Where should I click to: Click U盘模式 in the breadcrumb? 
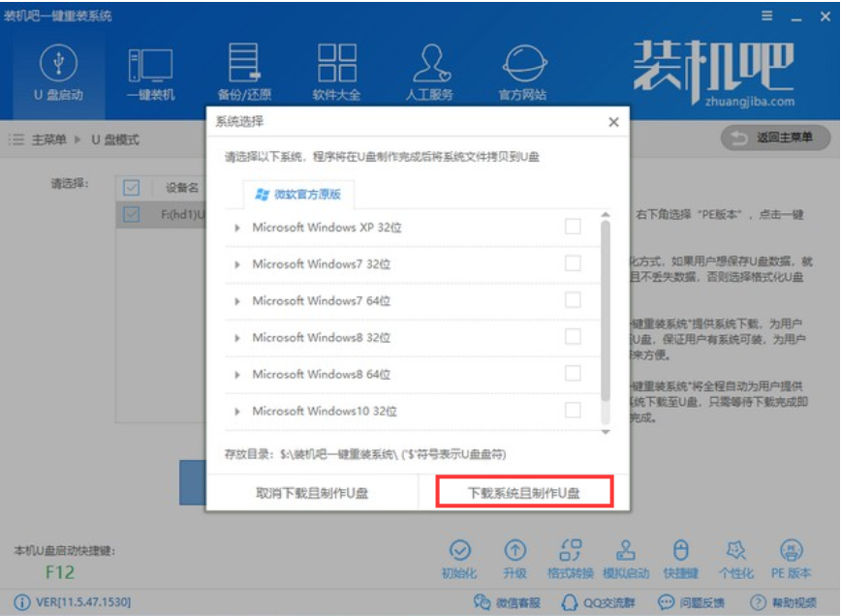(x=115, y=139)
